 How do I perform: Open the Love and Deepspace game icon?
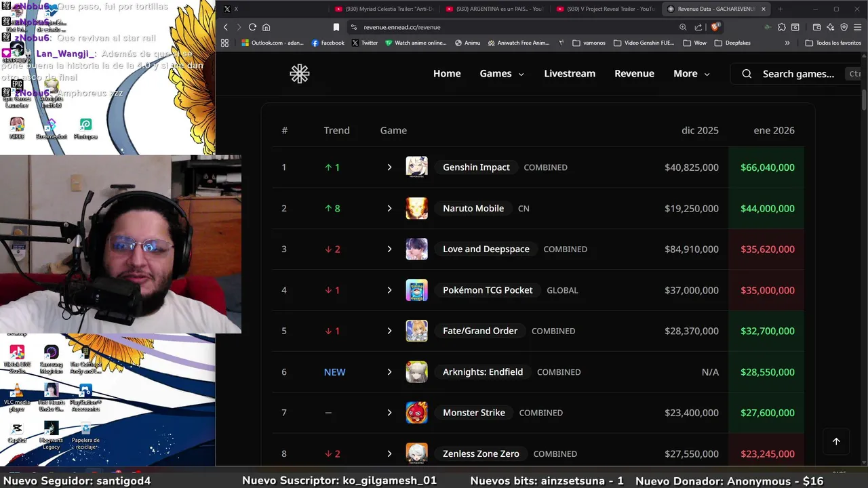click(416, 249)
